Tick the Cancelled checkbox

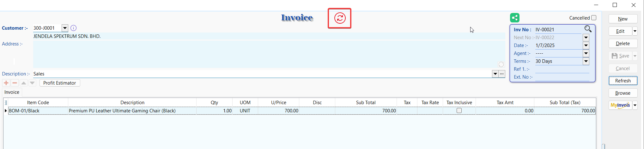click(x=594, y=18)
